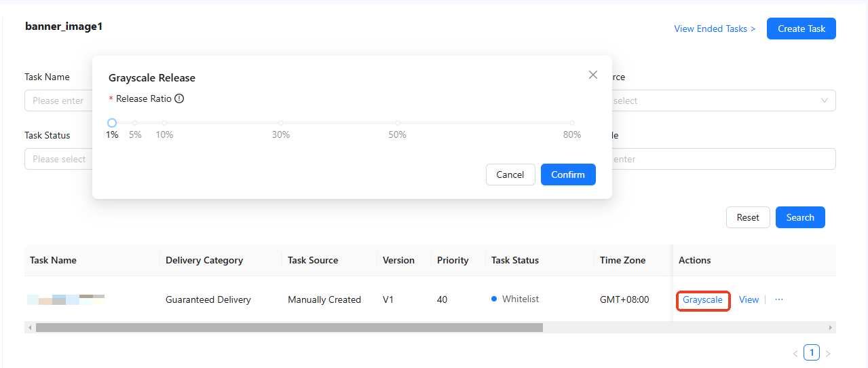This screenshot has height=368, width=868.
Task: Expand the Task Source select dropdown arrow
Action: (x=825, y=100)
